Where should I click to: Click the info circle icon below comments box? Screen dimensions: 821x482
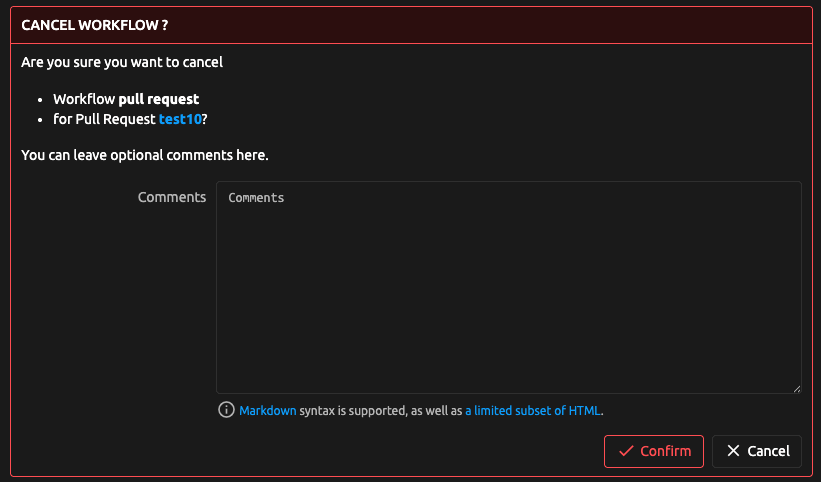coord(227,410)
